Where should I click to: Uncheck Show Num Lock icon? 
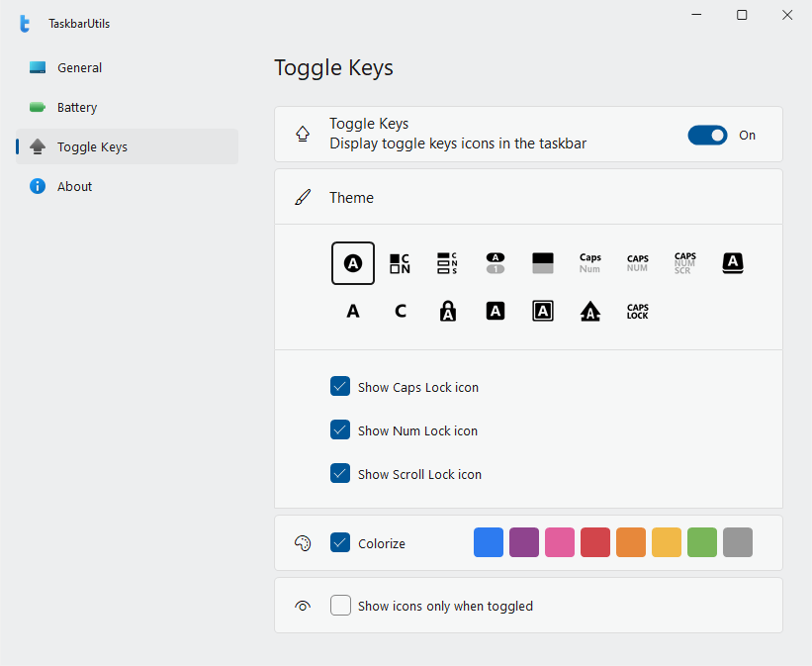coord(340,430)
